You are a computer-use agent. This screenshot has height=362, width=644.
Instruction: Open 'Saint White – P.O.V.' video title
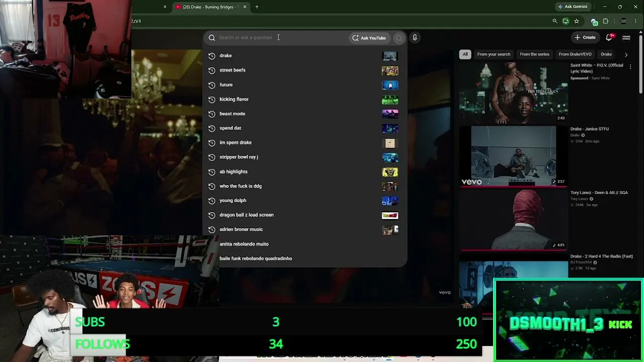(x=597, y=68)
